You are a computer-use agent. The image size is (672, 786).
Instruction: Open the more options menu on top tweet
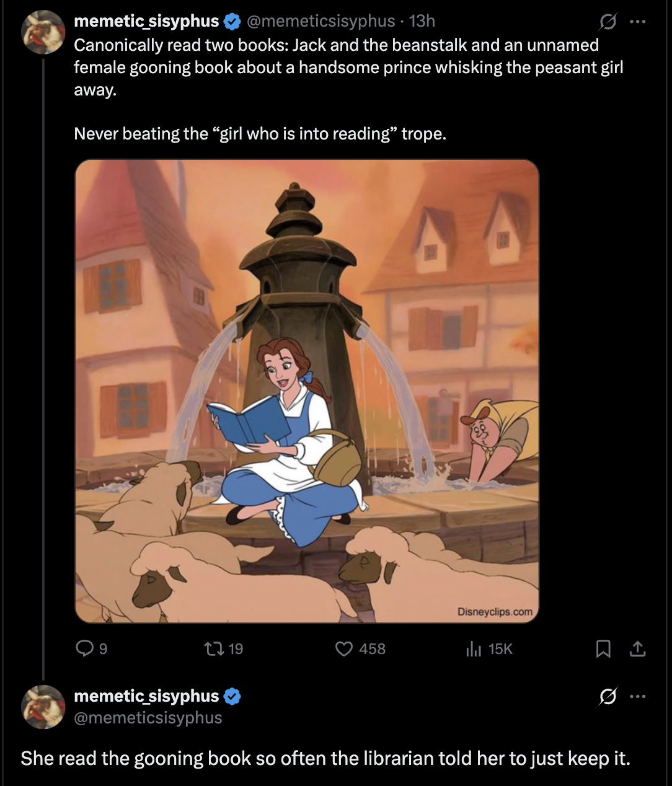tap(637, 22)
